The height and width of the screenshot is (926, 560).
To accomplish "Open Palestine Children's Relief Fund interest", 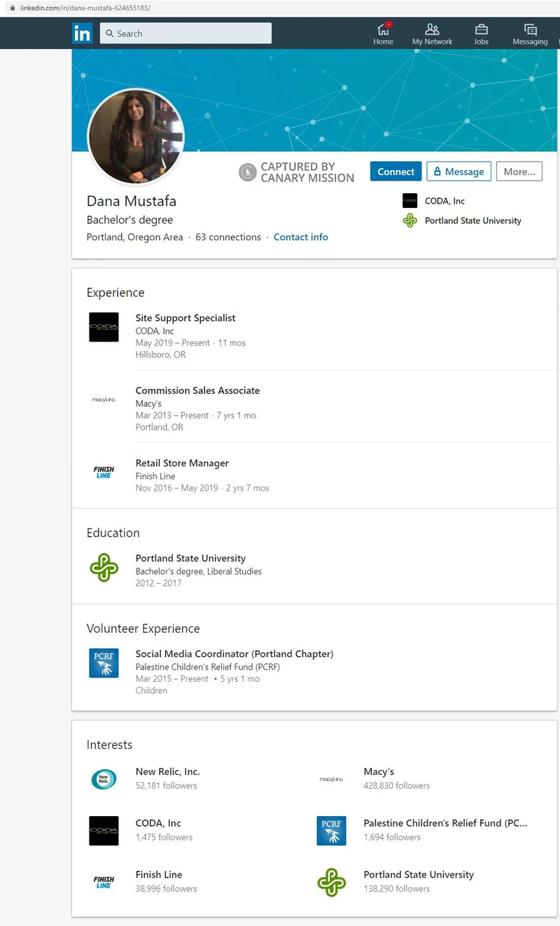I will click(445, 823).
